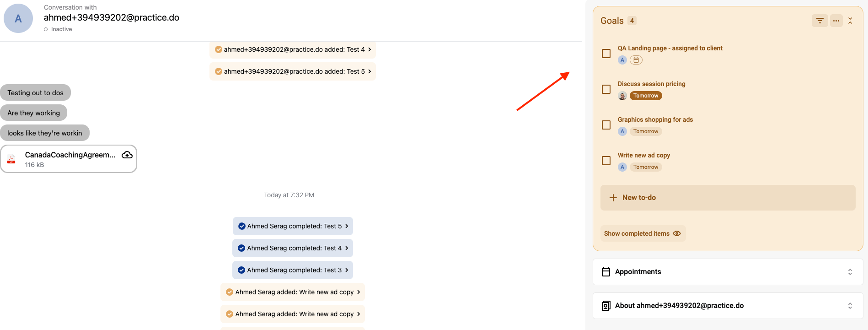The image size is (868, 330).
Task: Open the 'added: Test 5' activity item
Action: [x=293, y=71]
